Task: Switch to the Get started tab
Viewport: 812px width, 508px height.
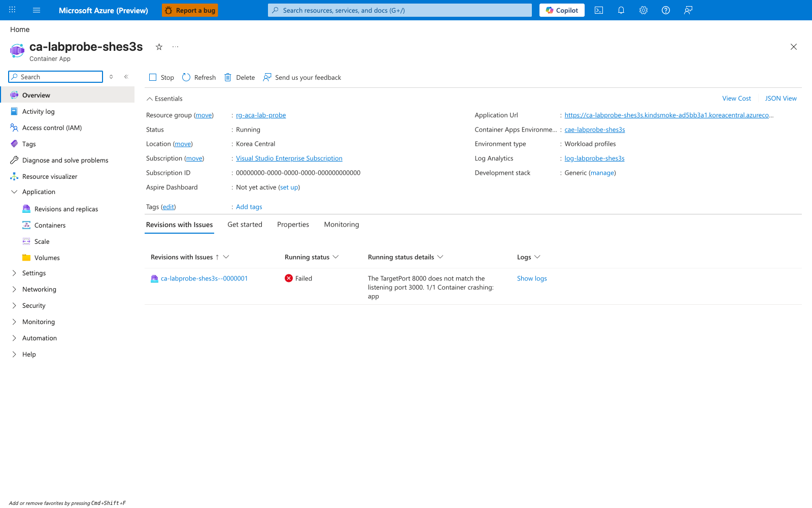Action: 245,225
